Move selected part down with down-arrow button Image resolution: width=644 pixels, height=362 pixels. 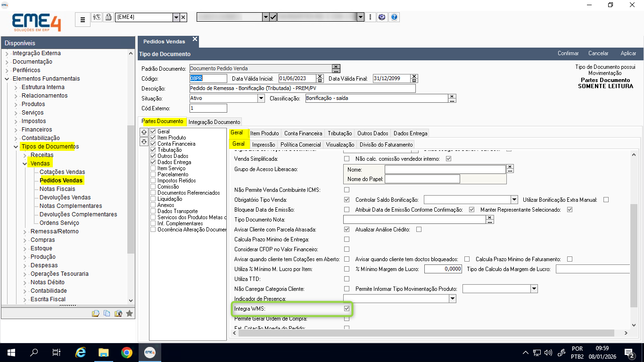coord(144,142)
